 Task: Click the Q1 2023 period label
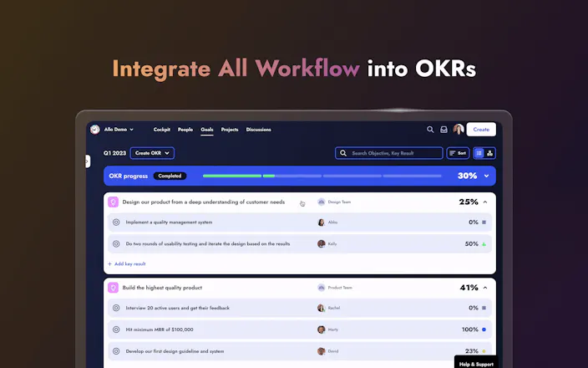click(114, 153)
